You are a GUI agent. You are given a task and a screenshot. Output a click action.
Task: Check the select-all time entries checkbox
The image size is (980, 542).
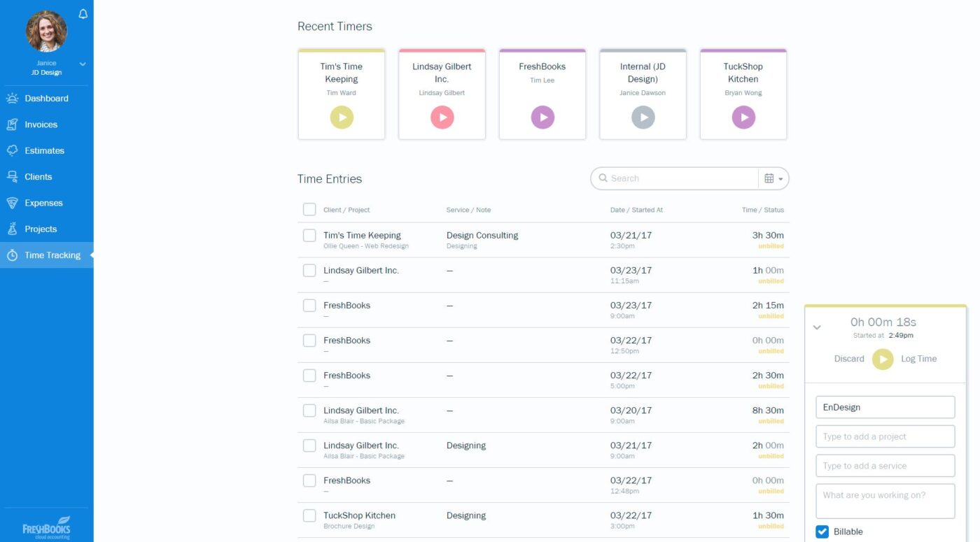pos(309,209)
